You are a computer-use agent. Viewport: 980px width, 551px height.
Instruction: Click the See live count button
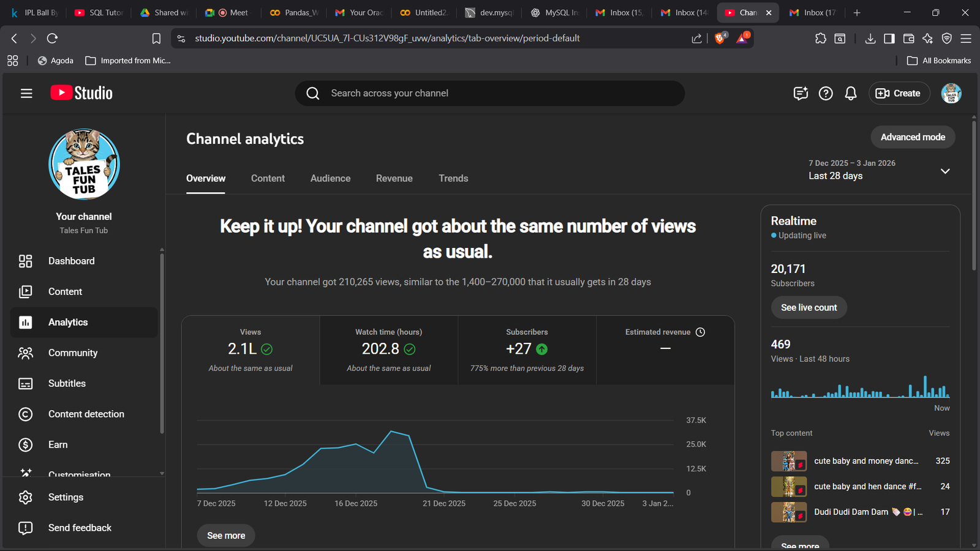(809, 307)
